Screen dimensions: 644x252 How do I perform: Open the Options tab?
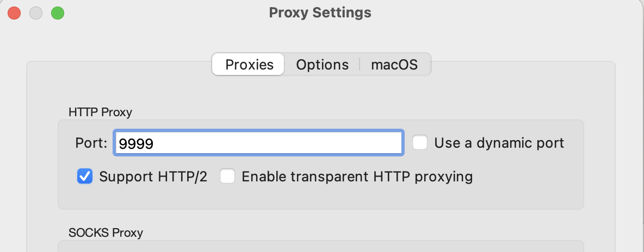pyautogui.click(x=322, y=65)
